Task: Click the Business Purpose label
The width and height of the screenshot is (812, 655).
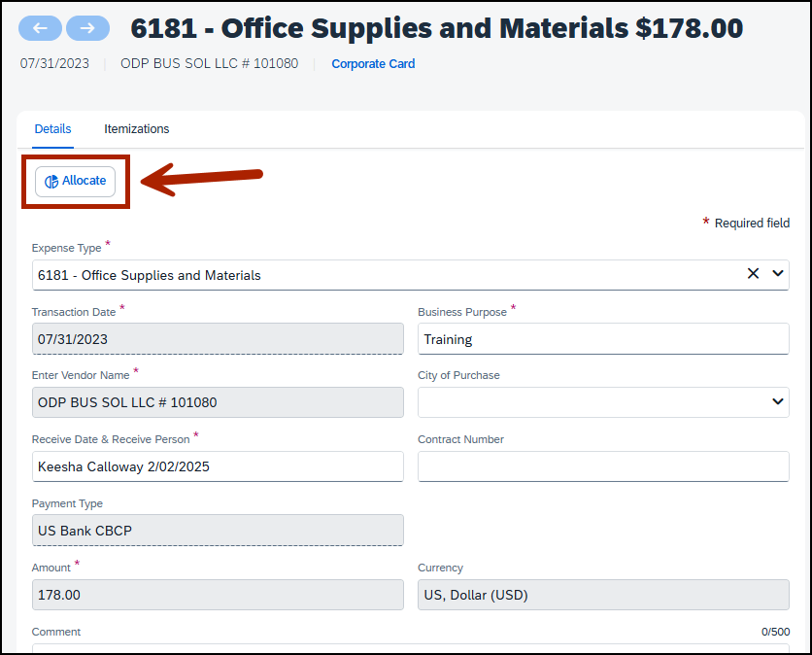Action: tap(462, 312)
